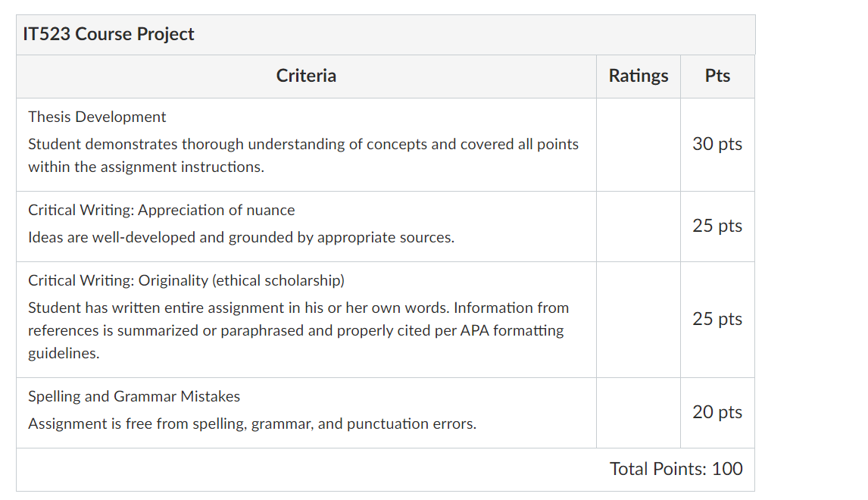The width and height of the screenshot is (868, 500).
Task: Click the Thesis Development criterion title
Action: coord(97,117)
